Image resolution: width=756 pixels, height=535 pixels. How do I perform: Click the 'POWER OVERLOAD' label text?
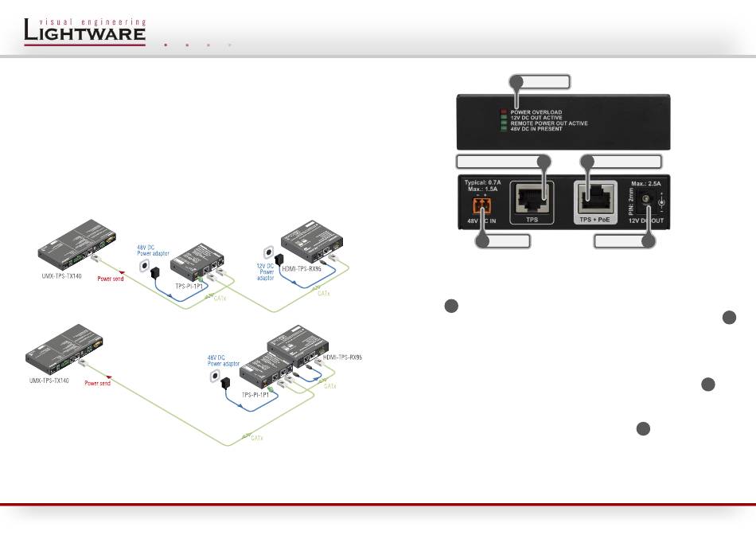(536, 112)
